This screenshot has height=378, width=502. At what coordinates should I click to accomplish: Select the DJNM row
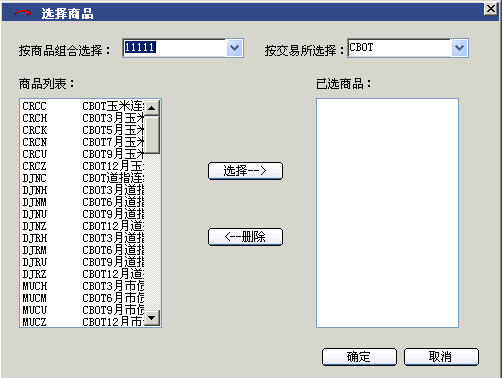tap(82, 202)
